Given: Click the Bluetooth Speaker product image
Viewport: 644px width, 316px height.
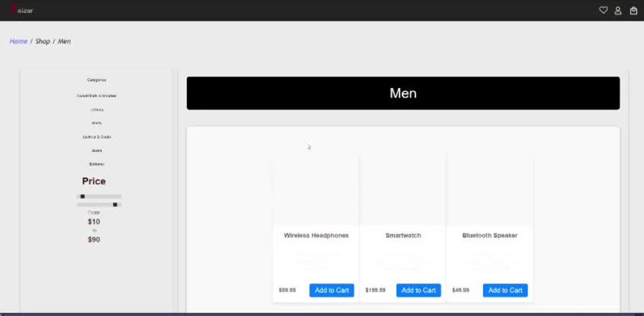Looking at the screenshot, I should (x=489, y=190).
